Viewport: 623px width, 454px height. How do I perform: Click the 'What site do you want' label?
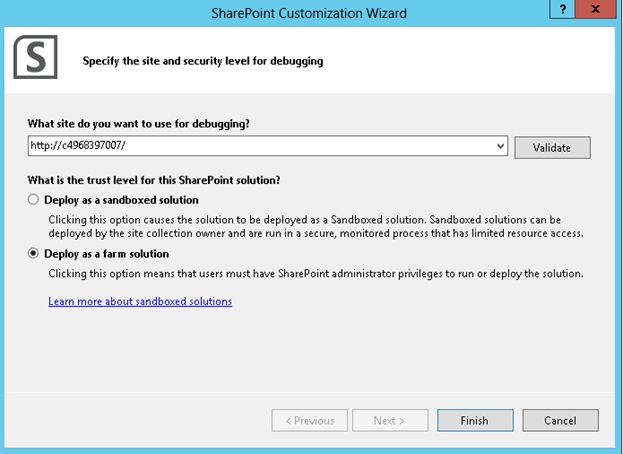pos(139,124)
